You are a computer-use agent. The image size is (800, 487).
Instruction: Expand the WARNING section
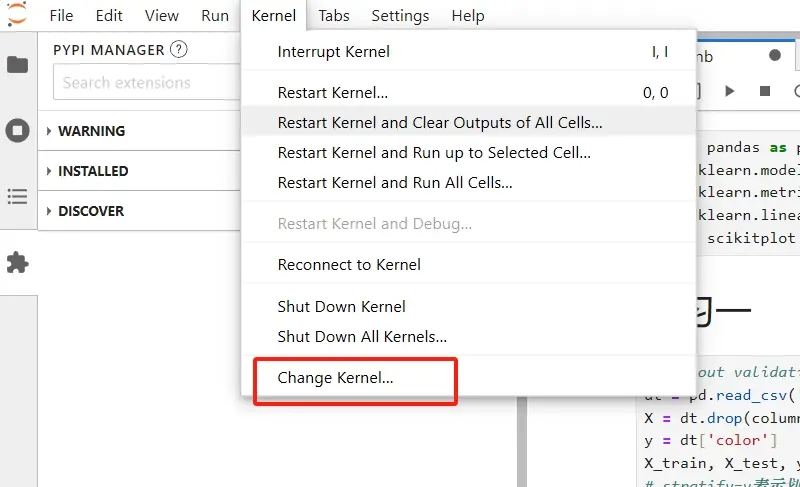coord(90,131)
